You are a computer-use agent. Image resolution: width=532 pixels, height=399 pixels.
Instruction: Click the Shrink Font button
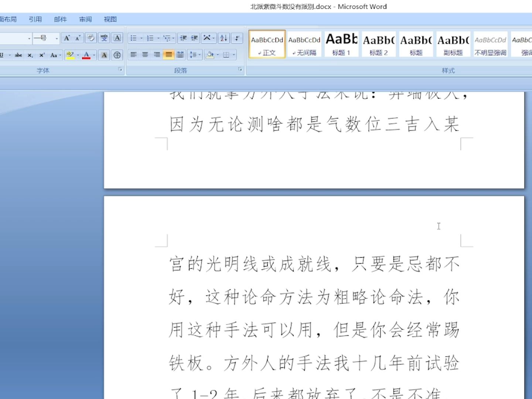point(78,38)
